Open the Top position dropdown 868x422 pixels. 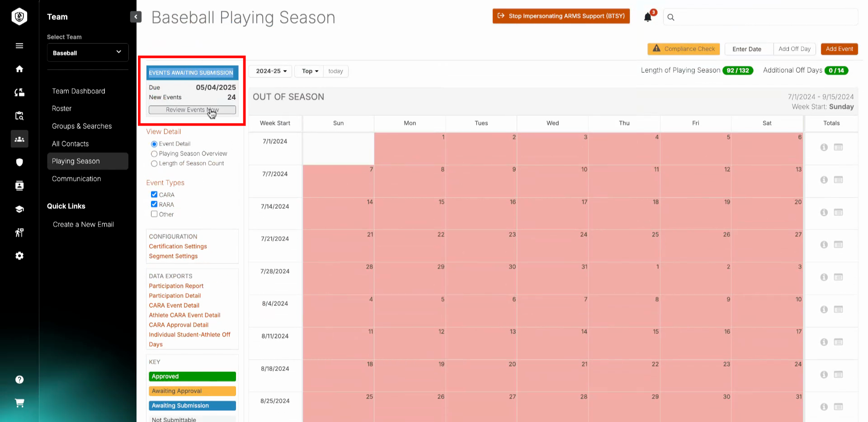coord(310,71)
